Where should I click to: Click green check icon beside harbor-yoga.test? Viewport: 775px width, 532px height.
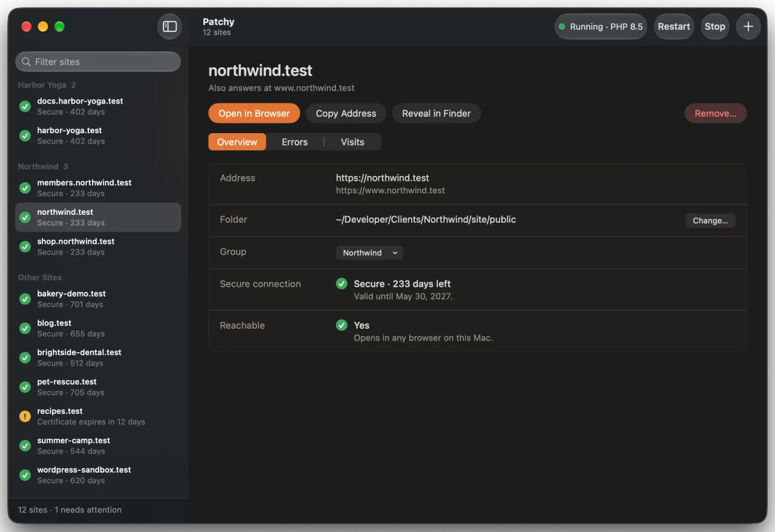coord(25,136)
